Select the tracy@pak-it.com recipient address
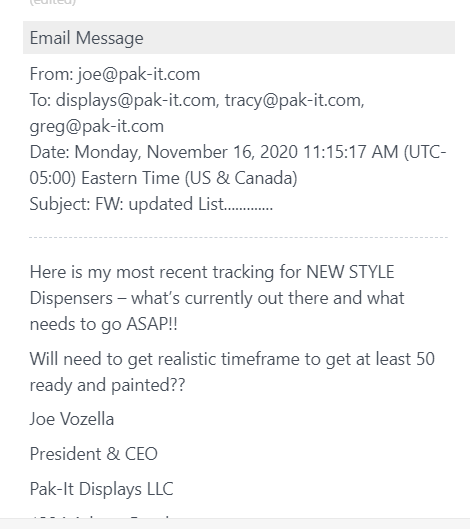470x529 pixels. (x=293, y=100)
